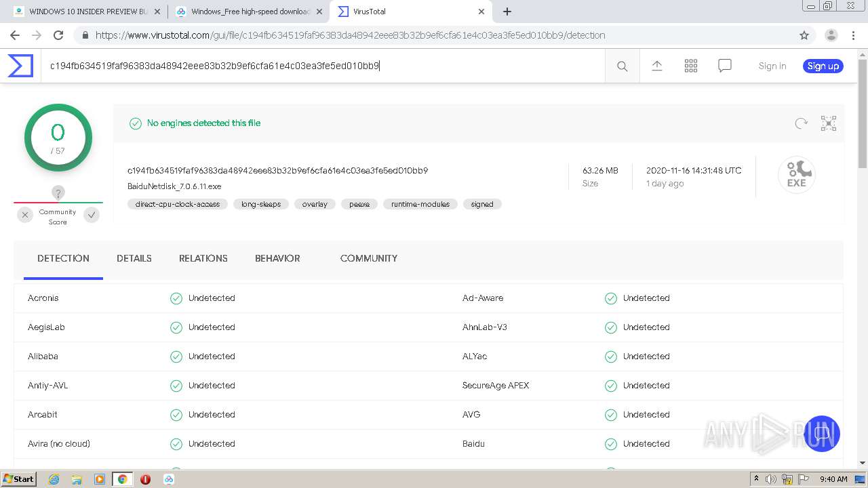Image resolution: width=868 pixels, height=488 pixels.
Task: Go back to the previous page
Action: point(15,35)
